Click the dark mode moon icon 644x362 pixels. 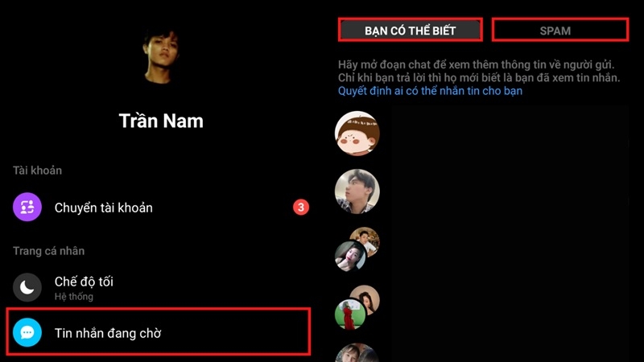pyautogui.click(x=27, y=287)
